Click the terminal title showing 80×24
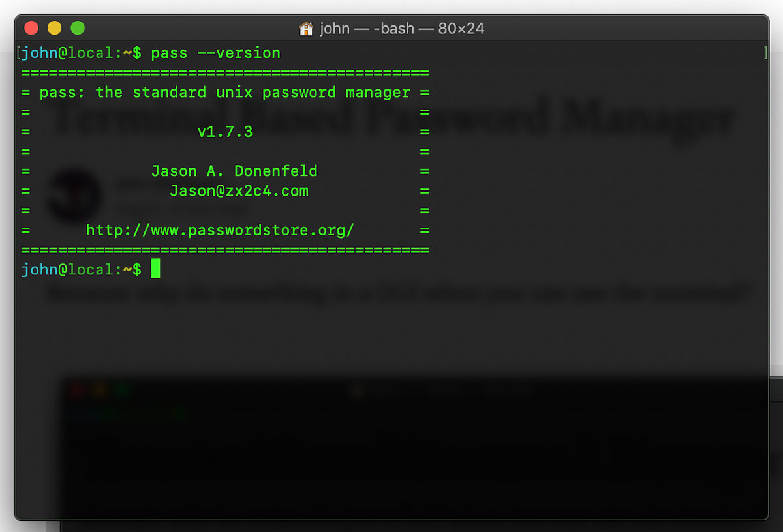Viewport: 783px width, 532px height. point(460,28)
